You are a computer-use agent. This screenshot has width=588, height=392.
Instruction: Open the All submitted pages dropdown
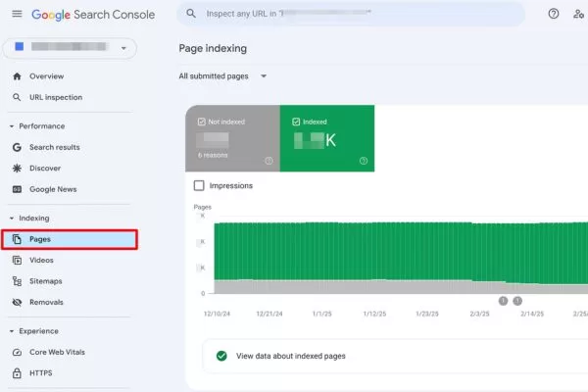[x=222, y=76]
